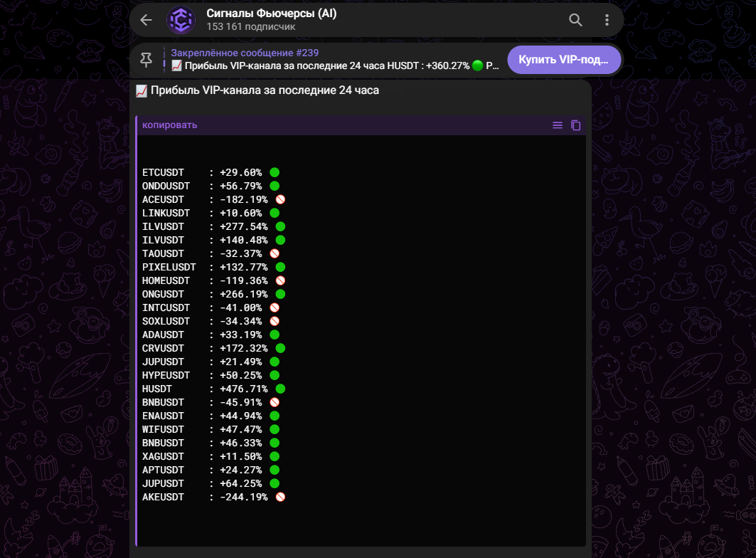Image resolution: width=756 pixels, height=558 pixels.
Task: Select the ETCUSDT +29.60% row
Action: [x=211, y=172]
